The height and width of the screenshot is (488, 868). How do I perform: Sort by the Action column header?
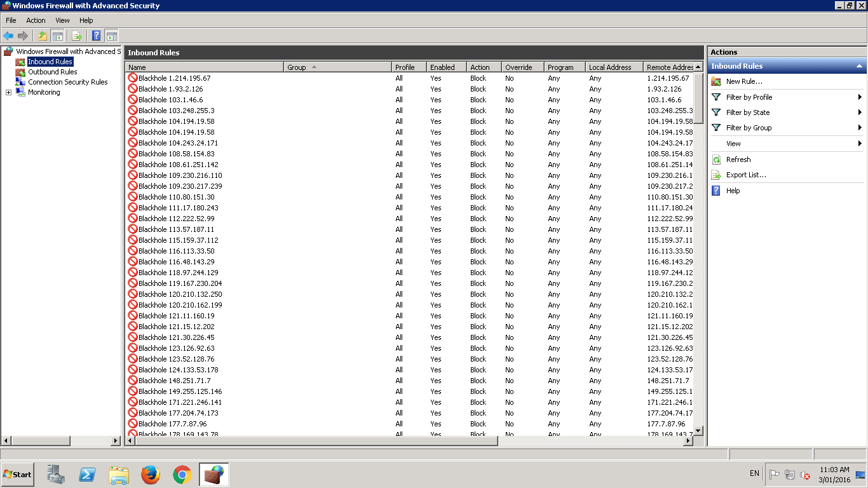[484, 67]
